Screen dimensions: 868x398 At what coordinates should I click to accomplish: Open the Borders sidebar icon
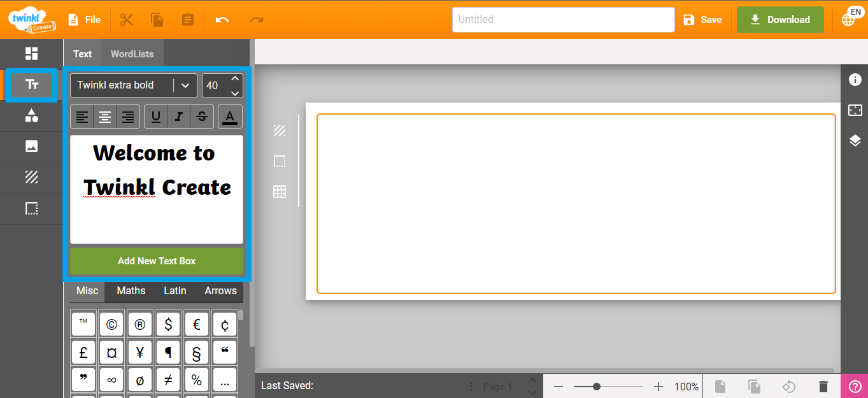(31, 208)
